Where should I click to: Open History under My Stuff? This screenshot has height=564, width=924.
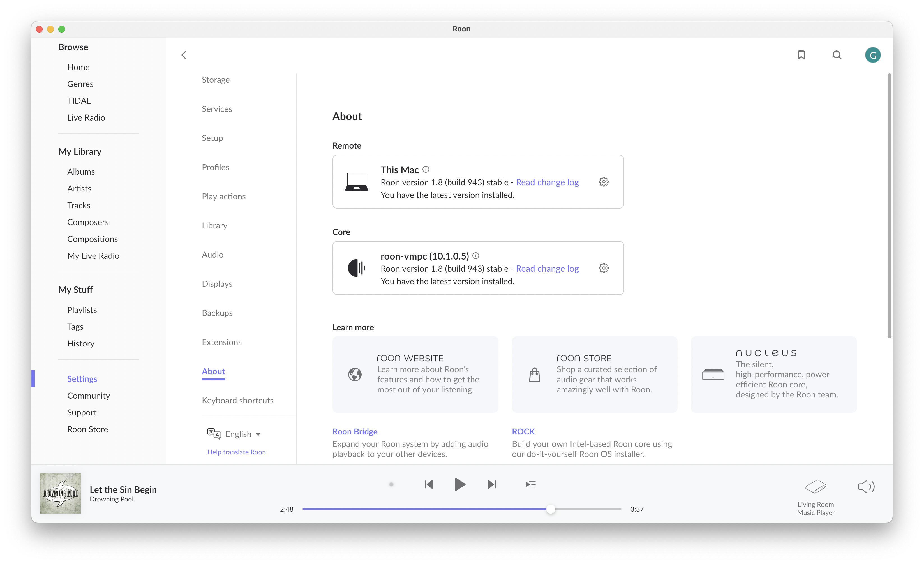point(81,343)
